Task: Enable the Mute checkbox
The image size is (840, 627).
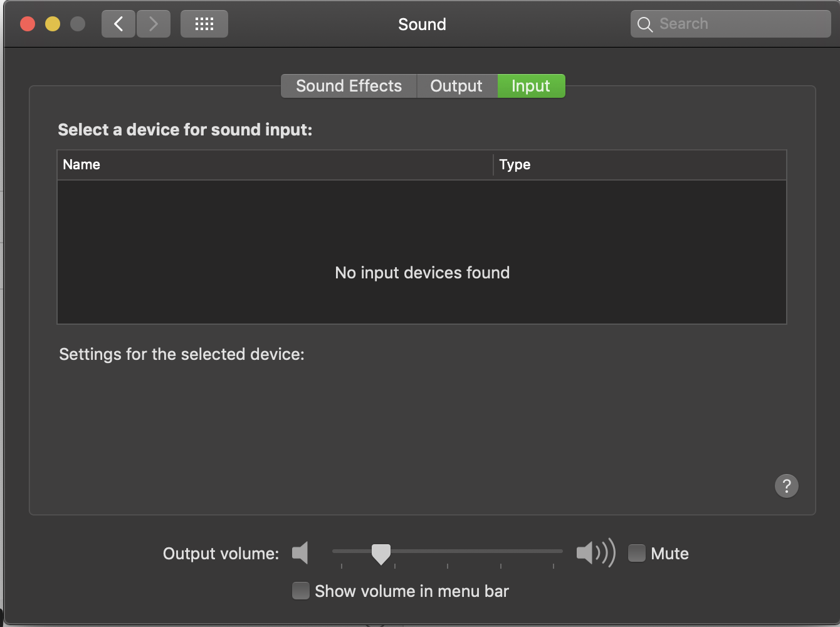Action: (x=637, y=553)
